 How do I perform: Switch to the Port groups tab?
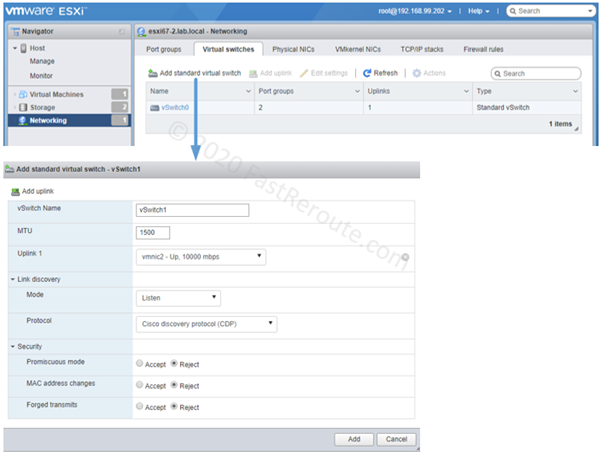(x=164, y=50)
